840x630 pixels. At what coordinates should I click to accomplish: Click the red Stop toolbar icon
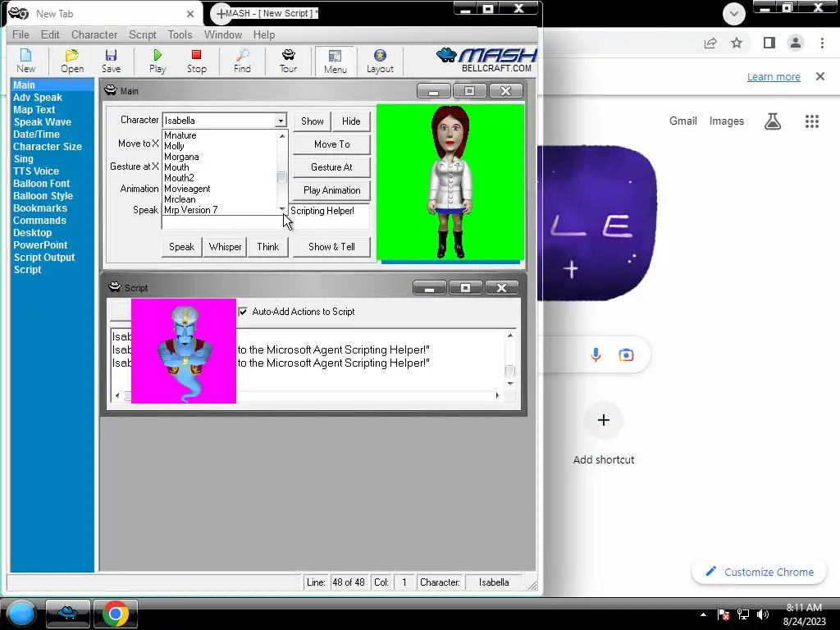click(197, 61)
